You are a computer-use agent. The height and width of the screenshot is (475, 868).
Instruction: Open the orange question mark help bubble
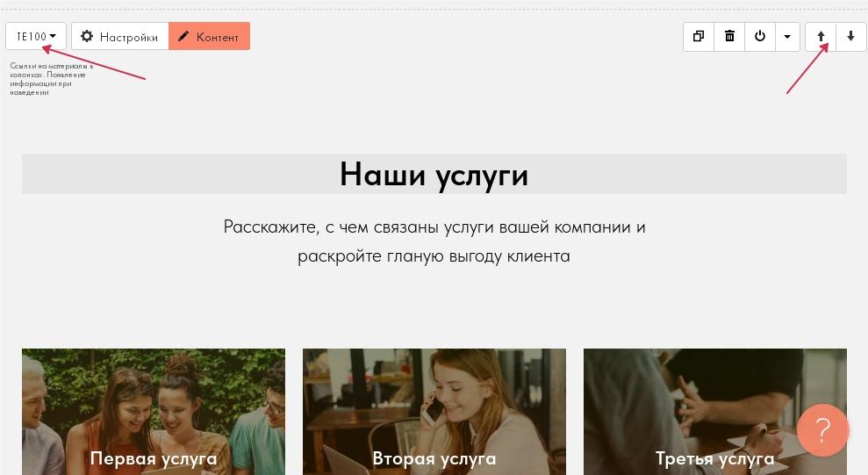pos(822,430)
